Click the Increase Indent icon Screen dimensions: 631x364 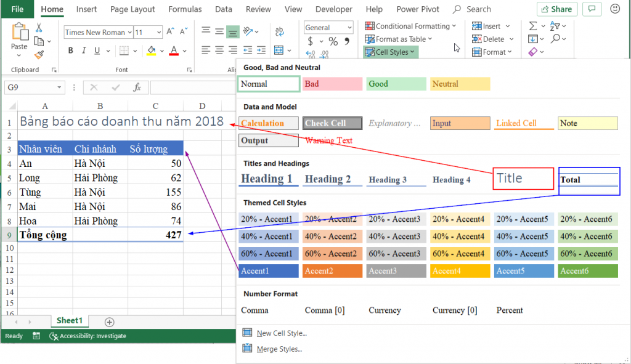261,51
